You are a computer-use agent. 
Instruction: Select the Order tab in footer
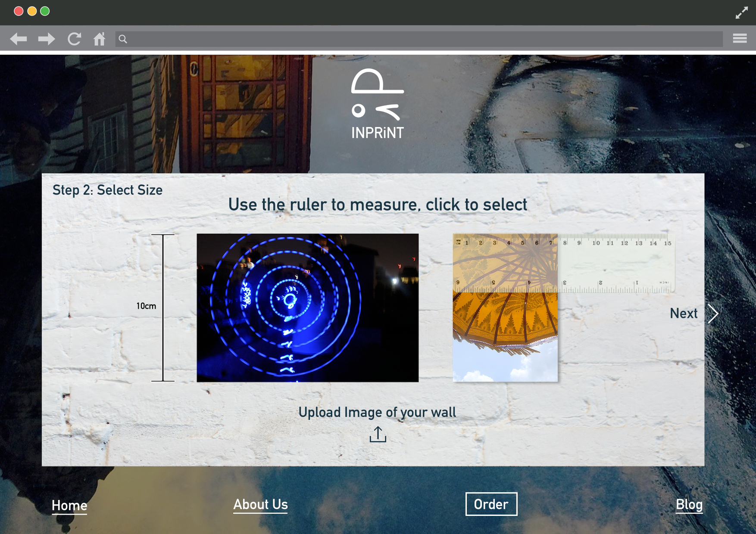click(x=491, y=504)
